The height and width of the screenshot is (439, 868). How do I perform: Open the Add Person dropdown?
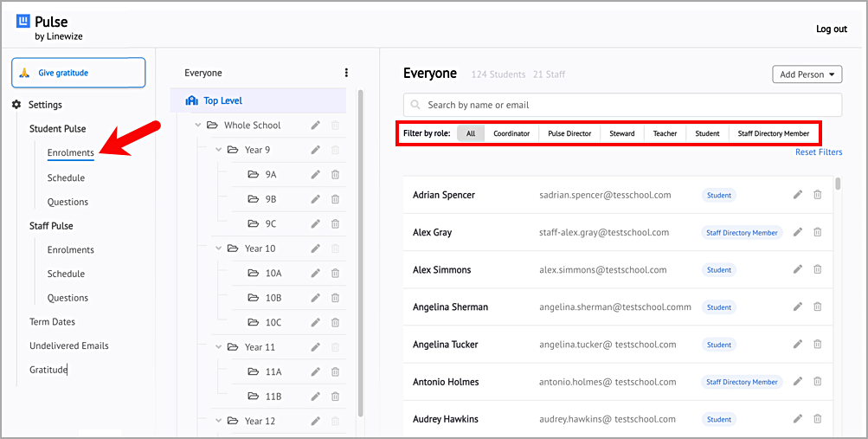click(807, 74)
